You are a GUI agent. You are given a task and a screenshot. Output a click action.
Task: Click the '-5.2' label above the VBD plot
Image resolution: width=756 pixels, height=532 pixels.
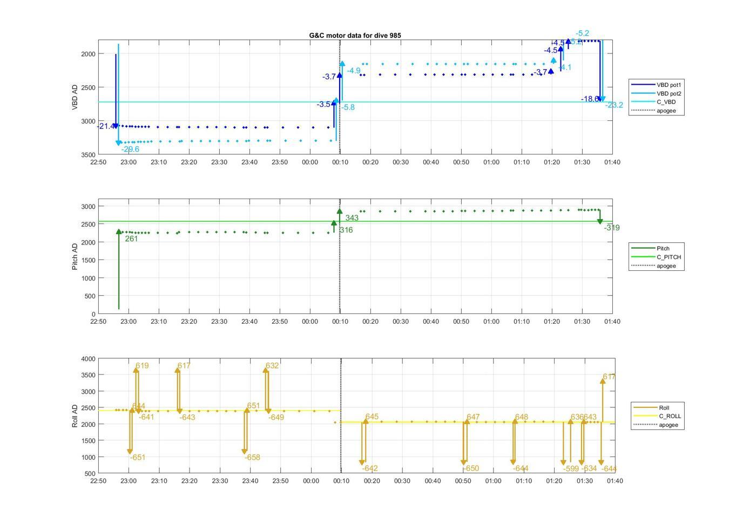click(582, 33)
